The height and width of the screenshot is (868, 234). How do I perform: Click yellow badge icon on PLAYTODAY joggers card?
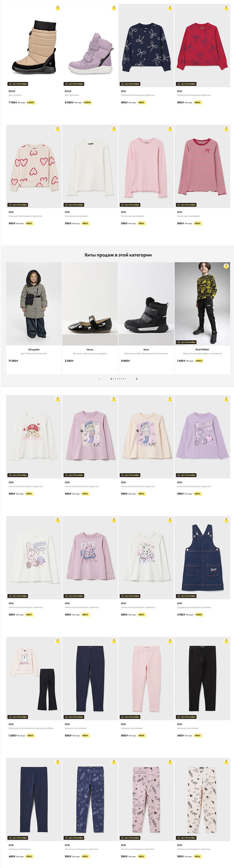pos(226,266)
